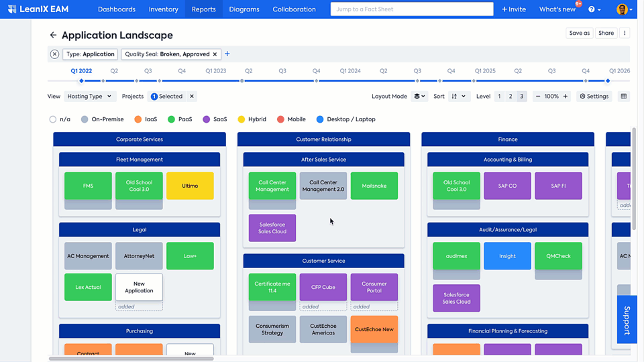Toggle the SaaS legend item

(x=215, y=119)
